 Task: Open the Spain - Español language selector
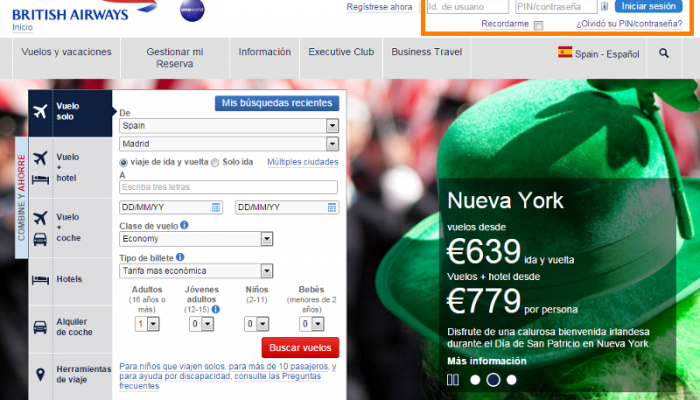(598, 54)
